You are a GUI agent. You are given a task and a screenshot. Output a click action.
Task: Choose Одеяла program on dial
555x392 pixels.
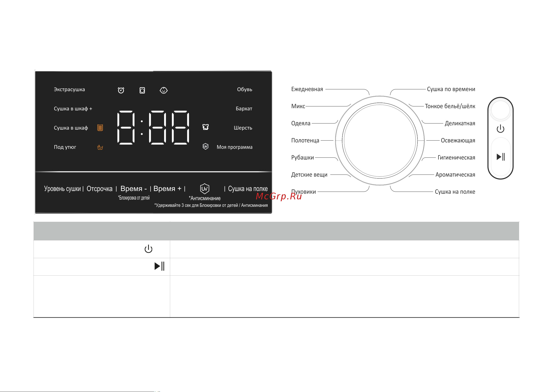tap(301, 123)
